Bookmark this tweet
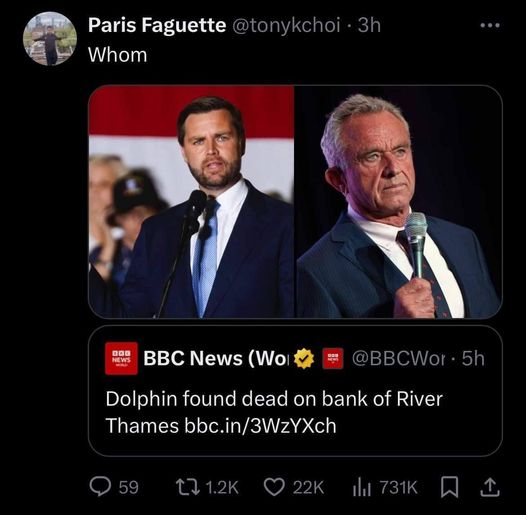This screenshot has height=515, width=526. coord(449,487)
